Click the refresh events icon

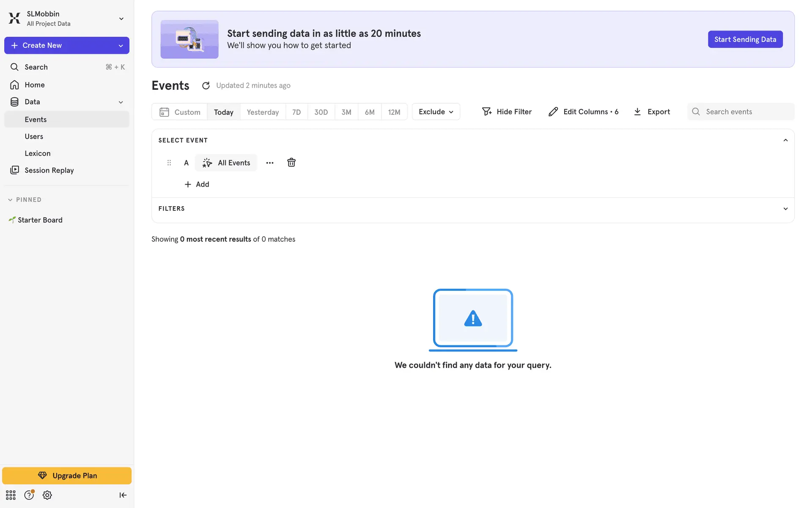tap(206, 86)
